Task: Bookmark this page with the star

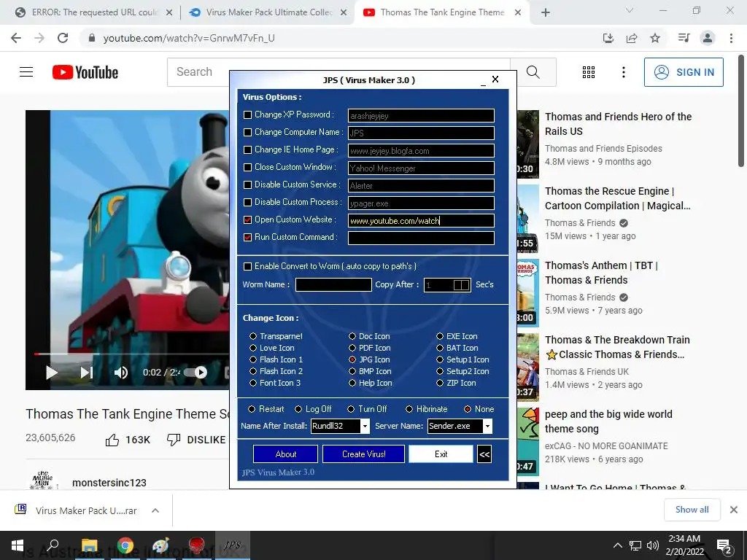Action: pos(655,38)
